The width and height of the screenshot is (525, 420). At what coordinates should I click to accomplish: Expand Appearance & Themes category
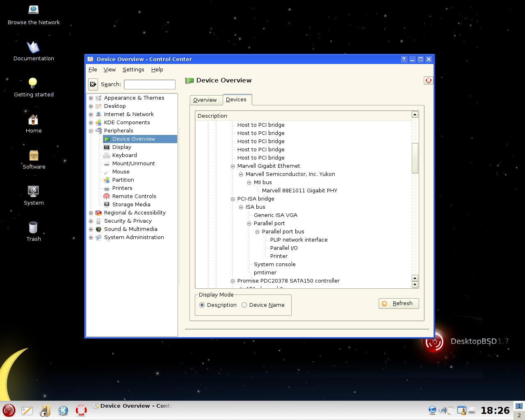[x=91, y=98]
